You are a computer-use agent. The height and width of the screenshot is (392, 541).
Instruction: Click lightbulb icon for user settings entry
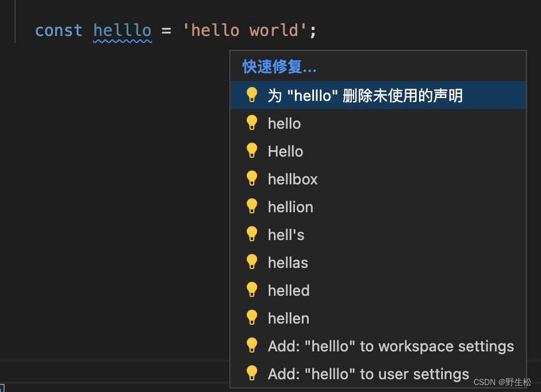(x=252, y=373)
